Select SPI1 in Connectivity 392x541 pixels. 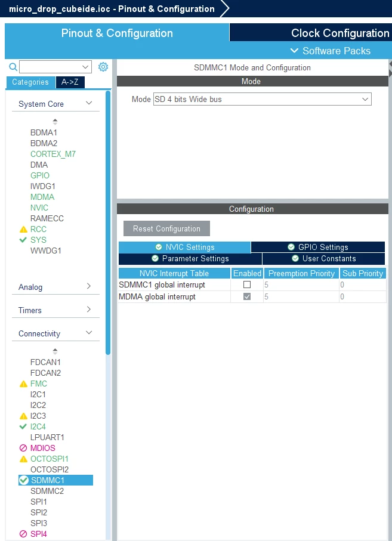39,502
